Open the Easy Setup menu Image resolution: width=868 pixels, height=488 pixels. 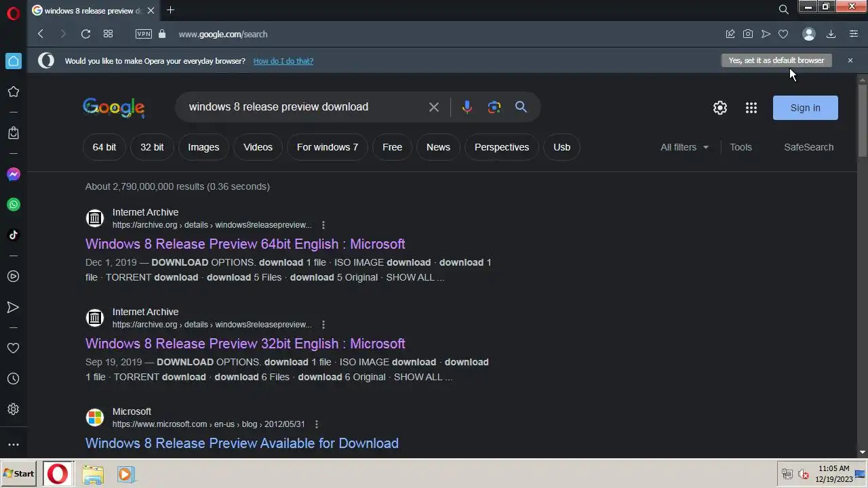pyautogui.click(x=854, y=34)
